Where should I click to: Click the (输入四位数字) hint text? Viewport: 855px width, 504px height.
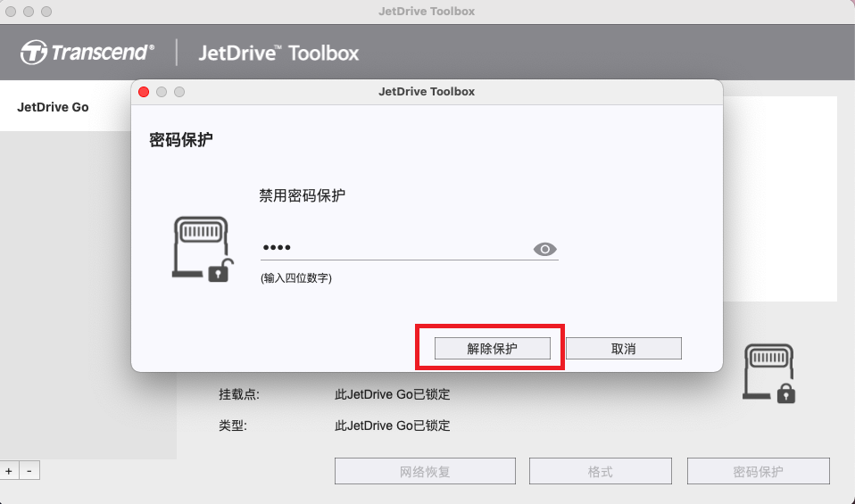tap(296, 278)
